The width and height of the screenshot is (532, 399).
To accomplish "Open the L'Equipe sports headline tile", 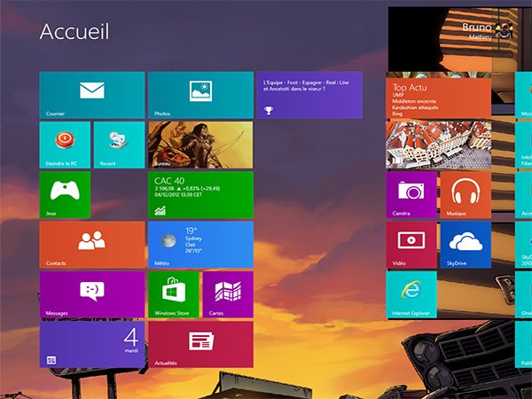I will (309, 95).
